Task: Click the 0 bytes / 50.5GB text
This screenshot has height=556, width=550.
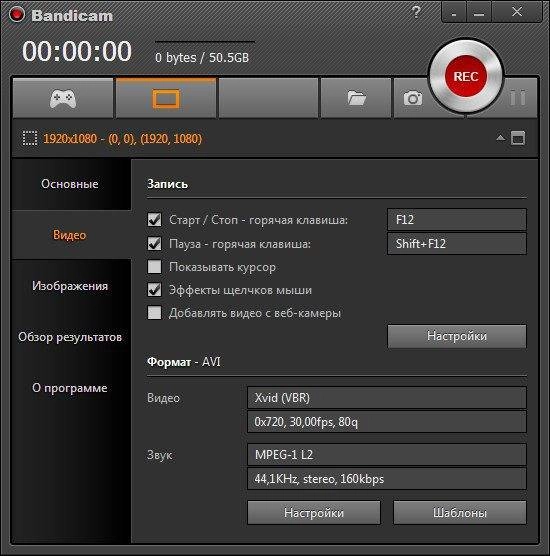Action: [x=202, y=57]
